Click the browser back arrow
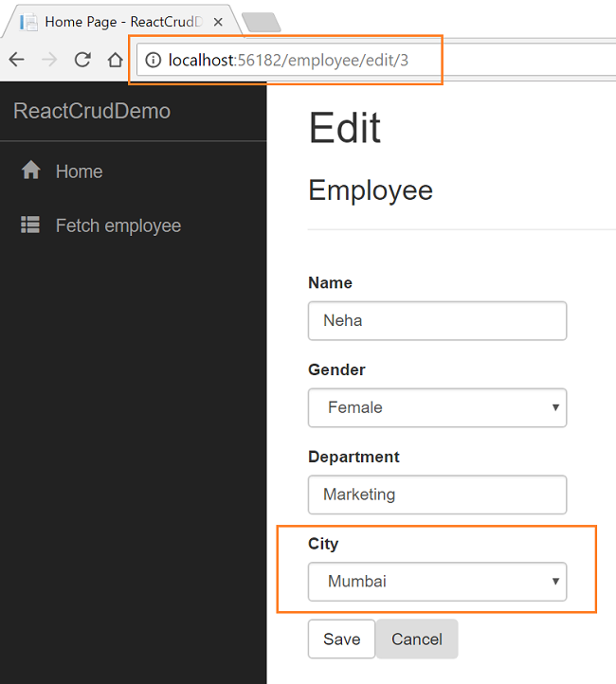This screenshot has width=616, height=684. [x=16, y=60]
